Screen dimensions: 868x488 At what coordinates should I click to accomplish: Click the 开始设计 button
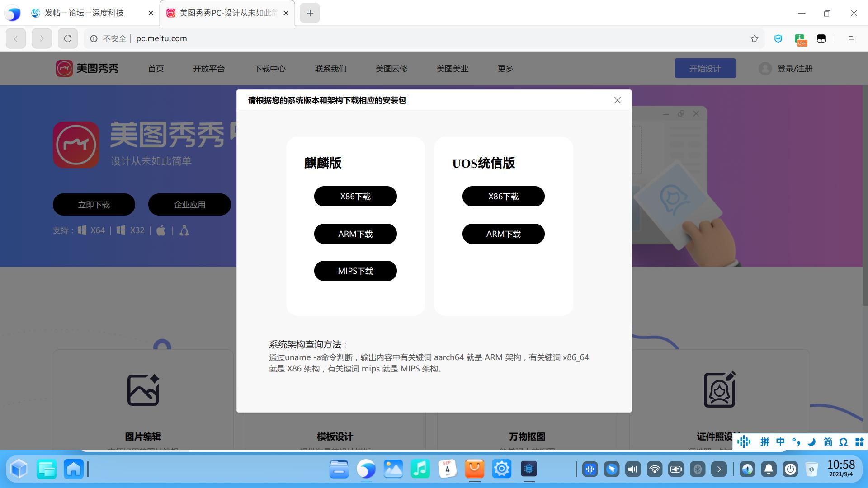click(x=705, y=69)
